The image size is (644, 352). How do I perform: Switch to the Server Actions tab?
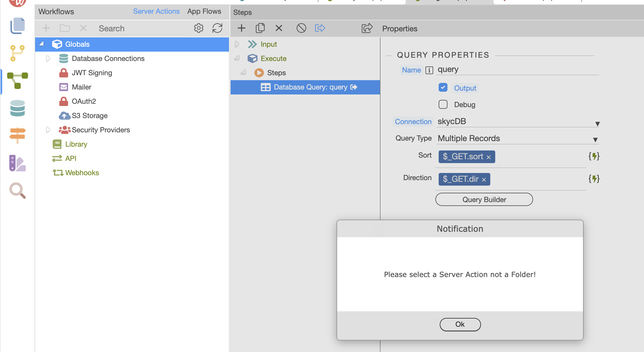tap(156, 11)
